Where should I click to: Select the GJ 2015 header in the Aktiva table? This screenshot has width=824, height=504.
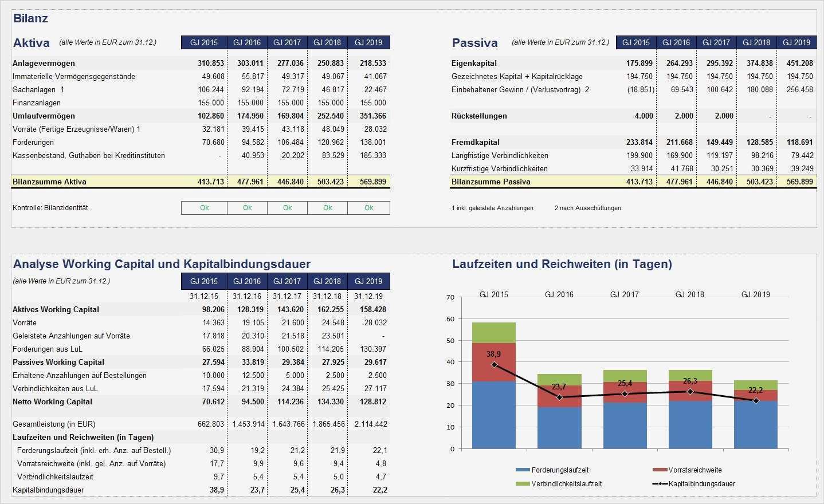(203, 42)
